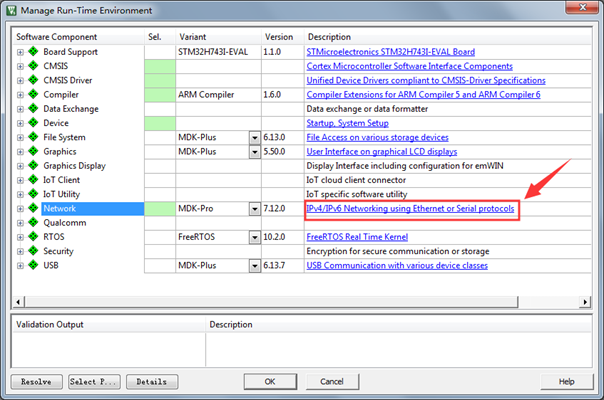Screen dimensions: 604x400
Task: Click the Select P... button
Action: pyautogui.click(x=94, y=382)
